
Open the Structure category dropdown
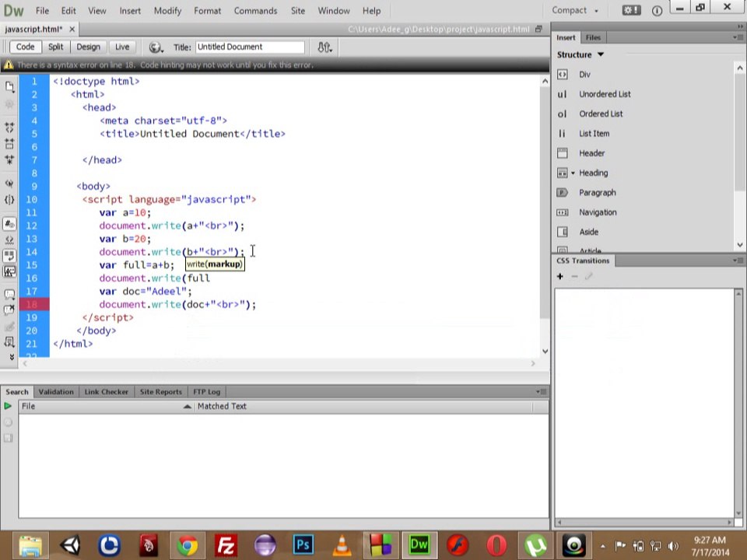click(580, 54)
